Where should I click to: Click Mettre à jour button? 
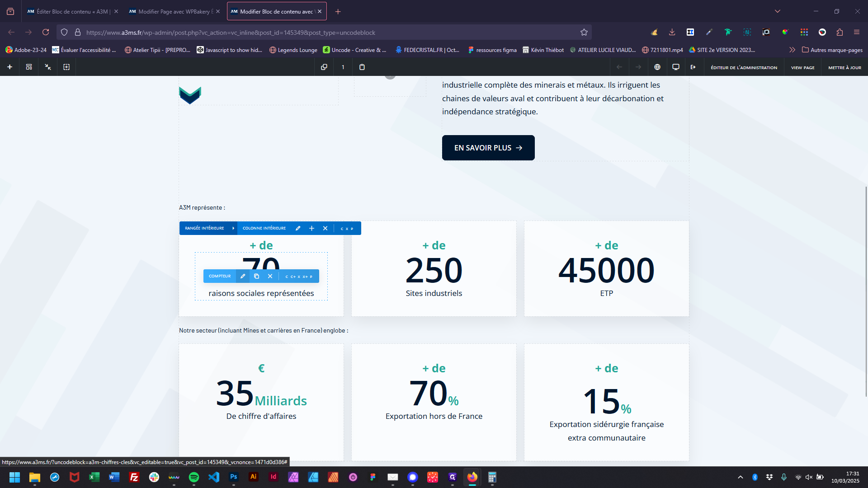tap(844, 67)
